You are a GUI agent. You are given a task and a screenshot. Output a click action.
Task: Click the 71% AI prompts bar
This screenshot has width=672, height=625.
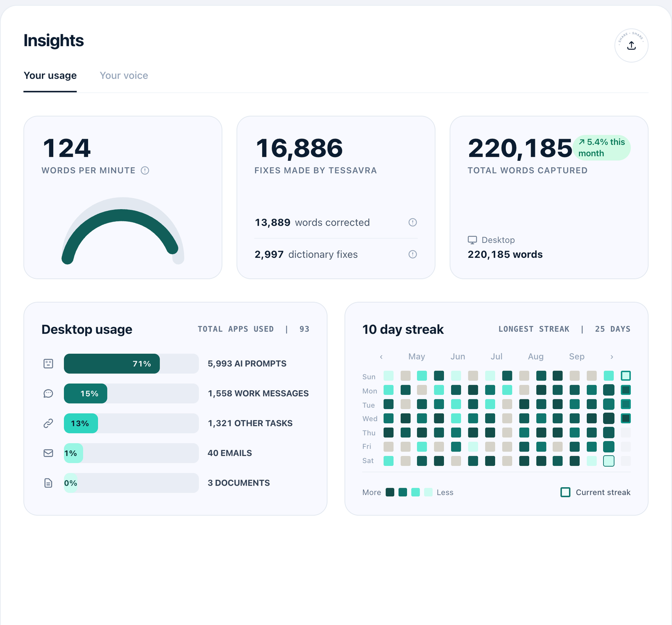point(112,364)
